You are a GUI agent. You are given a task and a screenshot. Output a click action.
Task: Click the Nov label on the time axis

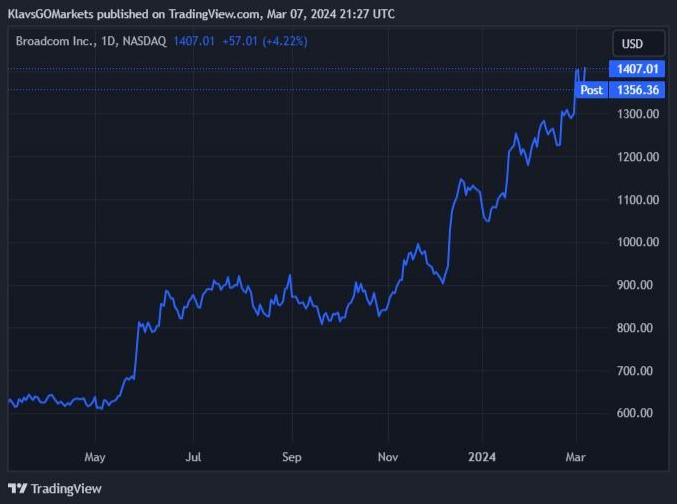[x=389, y=456]
